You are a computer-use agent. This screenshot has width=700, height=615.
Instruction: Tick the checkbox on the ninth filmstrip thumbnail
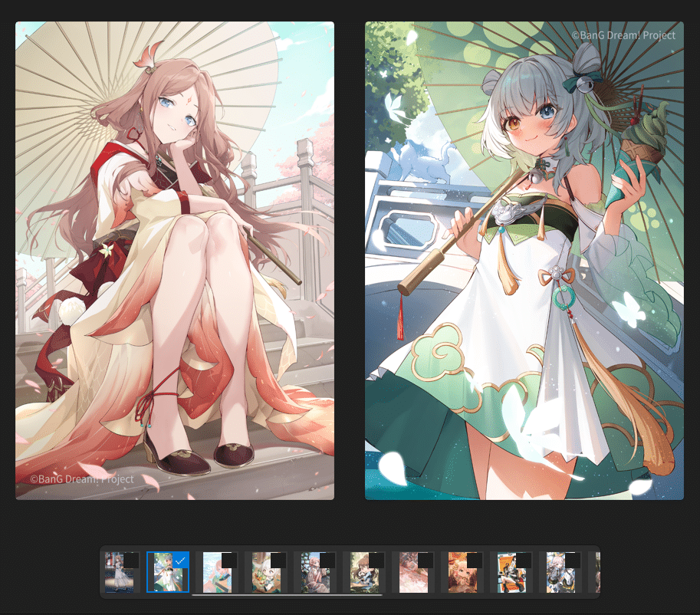(x=524, y=560)
